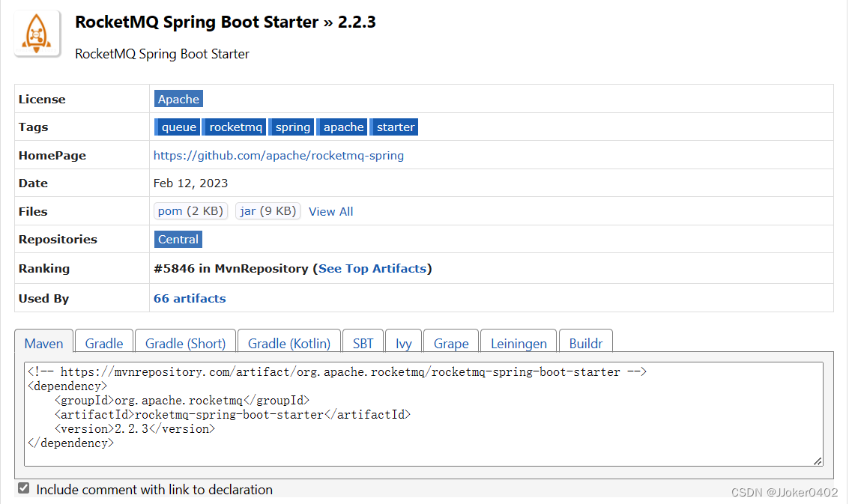The height and width of the screenshot is (504, 849).
Task: Open the Gradle (Short) tab
Action: click(185, 344)
